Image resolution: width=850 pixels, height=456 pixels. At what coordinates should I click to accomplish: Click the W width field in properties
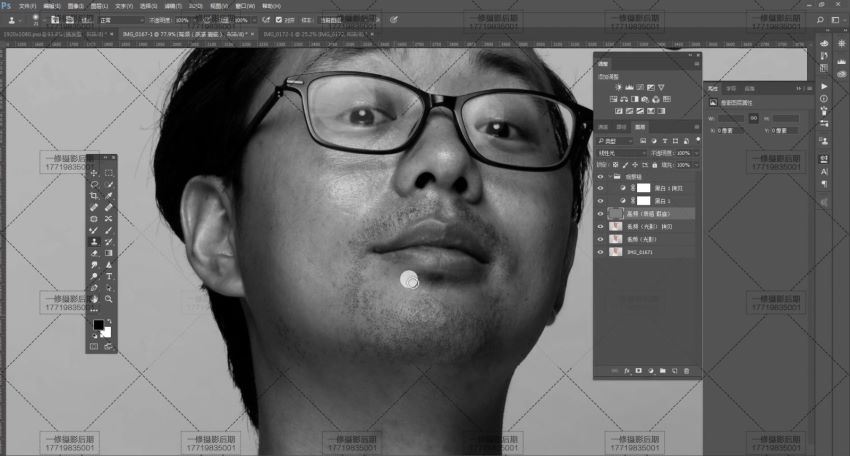731,118
